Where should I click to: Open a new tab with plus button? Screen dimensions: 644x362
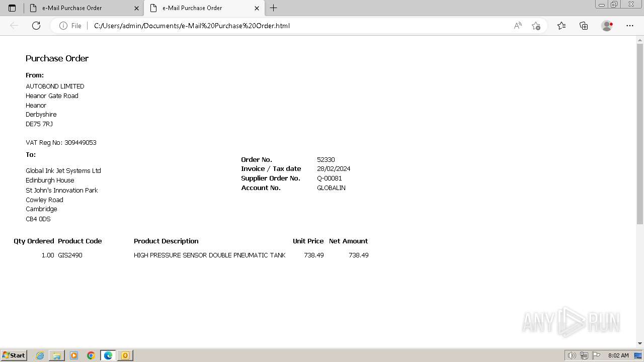point(274,8)
